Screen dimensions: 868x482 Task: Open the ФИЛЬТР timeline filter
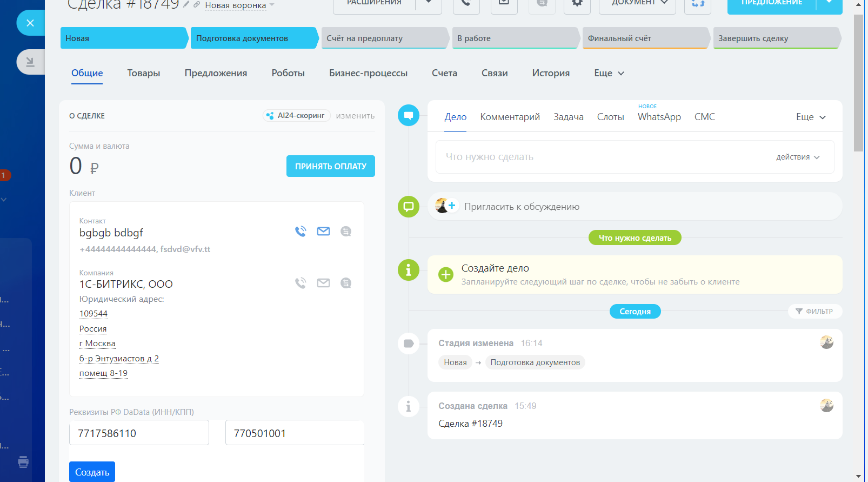815,311
